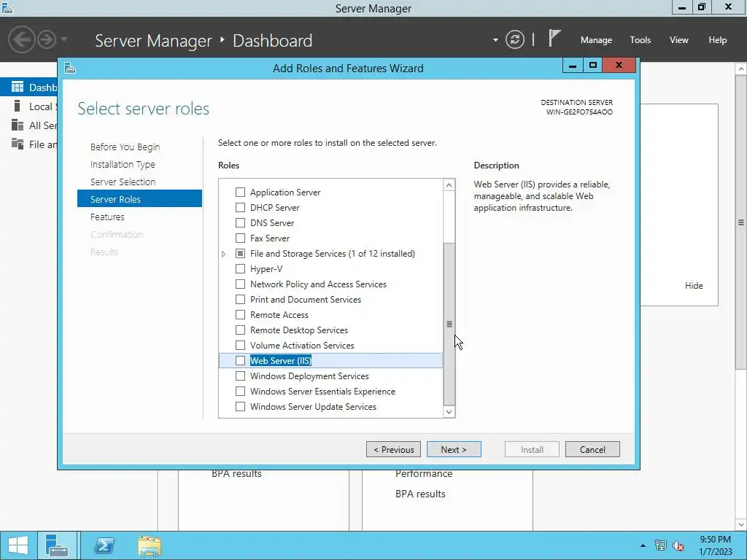Open All Servers sidebar icon
747x560 pixels.
(x=18, y=125)
